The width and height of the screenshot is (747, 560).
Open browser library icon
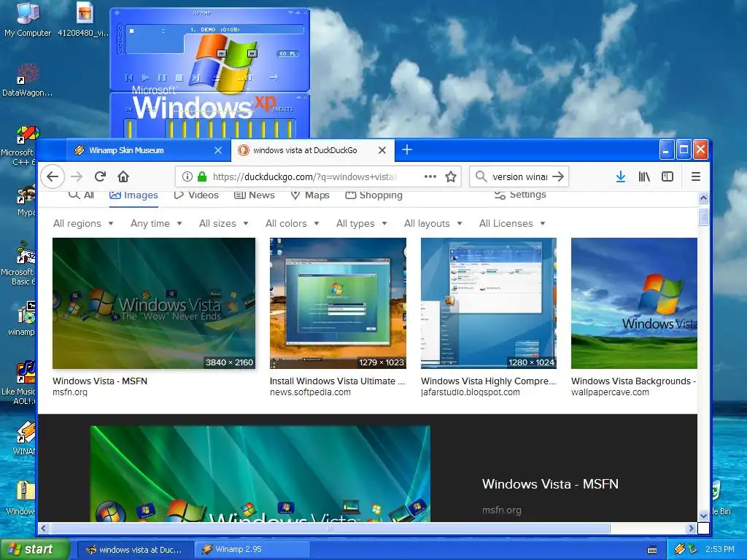(x=644, y=176)
